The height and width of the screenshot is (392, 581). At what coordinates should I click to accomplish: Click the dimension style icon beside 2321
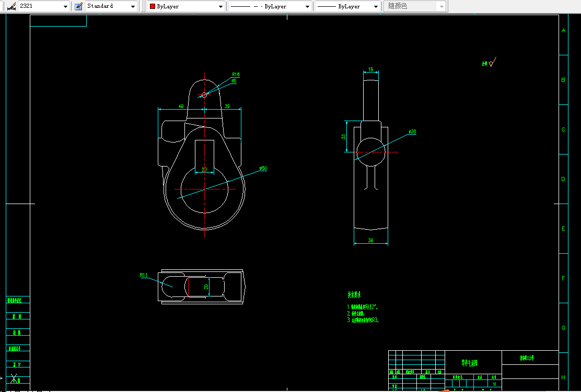[12, 6]
